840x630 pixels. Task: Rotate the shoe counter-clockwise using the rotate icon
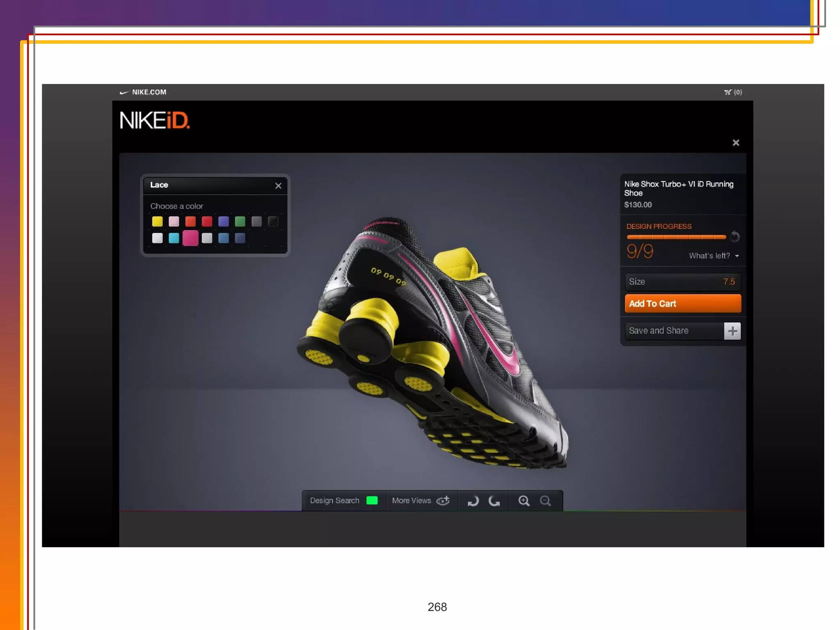click(494, 501)
